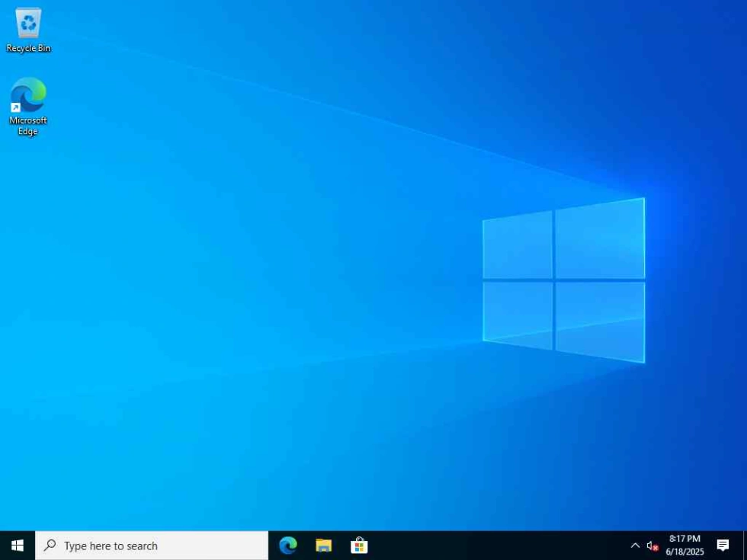
Task: Open File Explorer from the taskbar
Action: pyautogui.click(x=323, y=546)
